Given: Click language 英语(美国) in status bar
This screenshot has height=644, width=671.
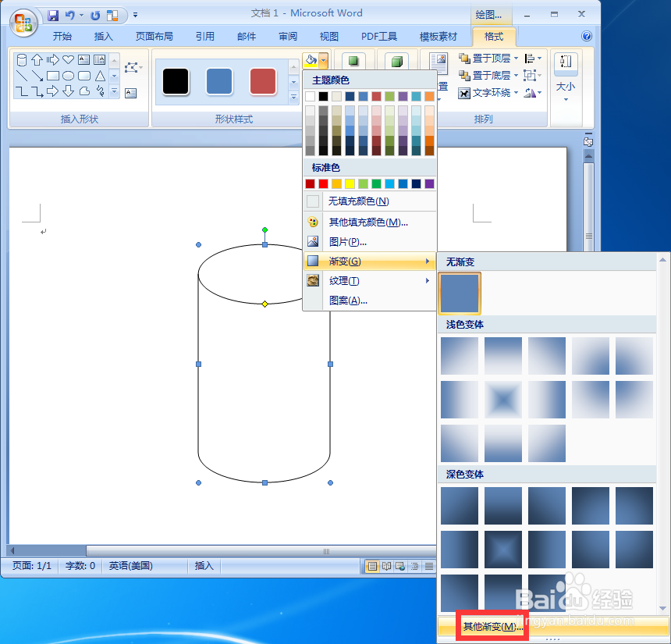Looking at the screenshot, I should pyautogui.click(x=130, y=566).
